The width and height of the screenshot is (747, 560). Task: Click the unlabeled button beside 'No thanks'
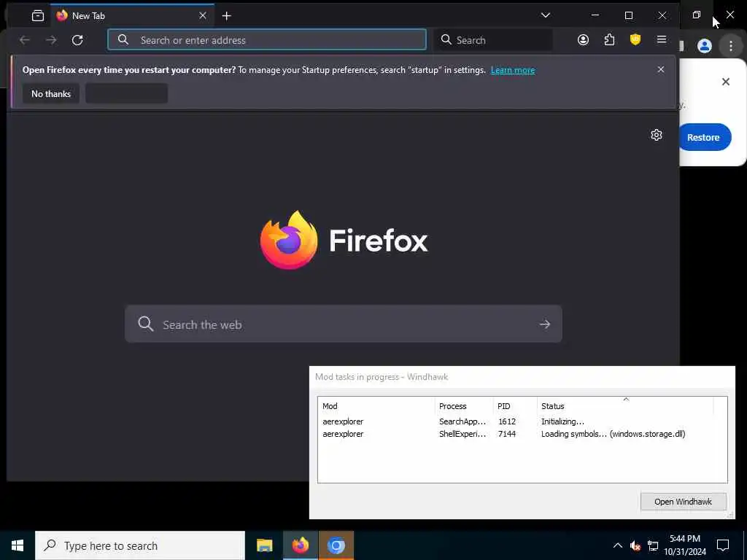pos(126,94)
